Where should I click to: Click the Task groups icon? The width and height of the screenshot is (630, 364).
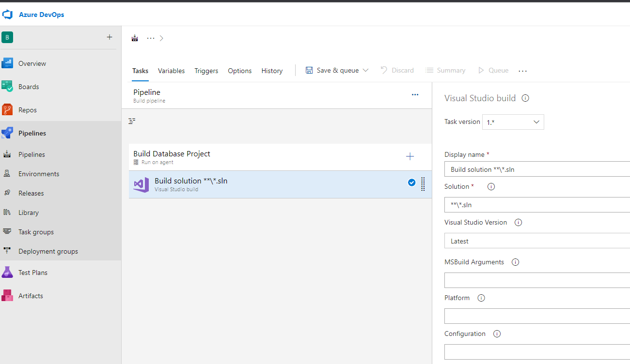(7, 232)
